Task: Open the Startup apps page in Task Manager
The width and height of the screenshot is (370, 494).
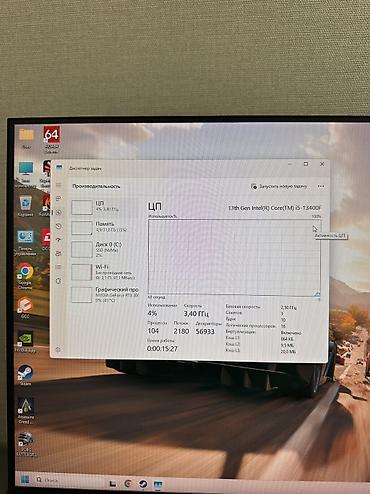Action: [x=58, y=240]
